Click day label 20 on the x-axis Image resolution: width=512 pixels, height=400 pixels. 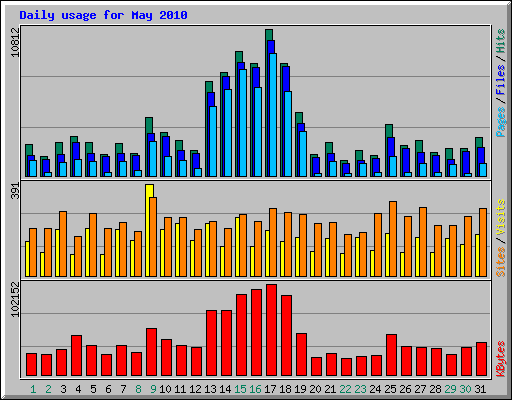coord(315,389)
